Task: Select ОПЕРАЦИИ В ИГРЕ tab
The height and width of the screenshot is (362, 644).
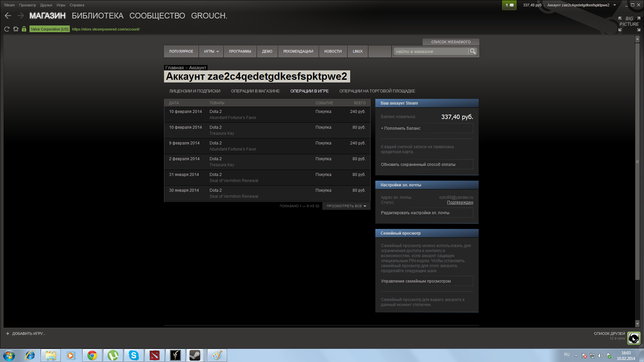Action: [x=310, y=91]
